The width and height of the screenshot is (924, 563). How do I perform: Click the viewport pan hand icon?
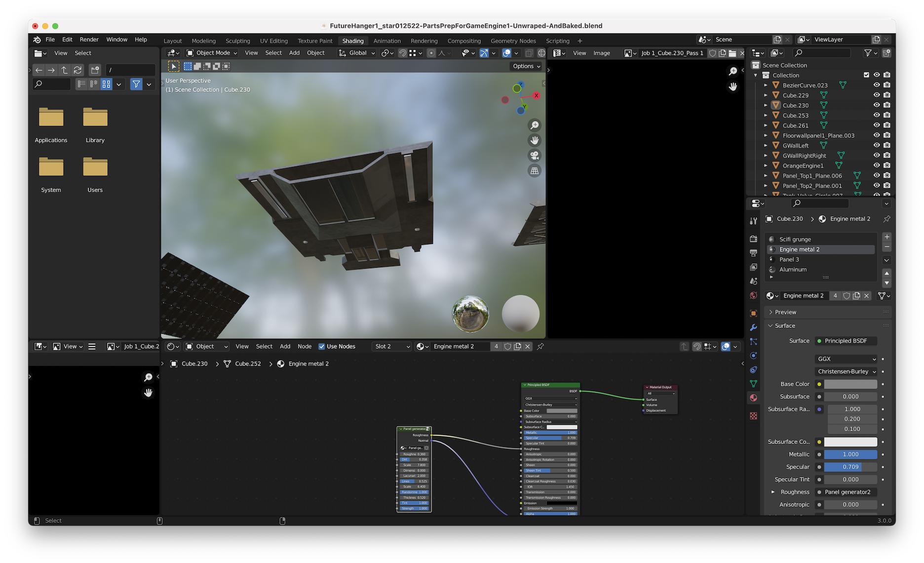tap(535, 140)
